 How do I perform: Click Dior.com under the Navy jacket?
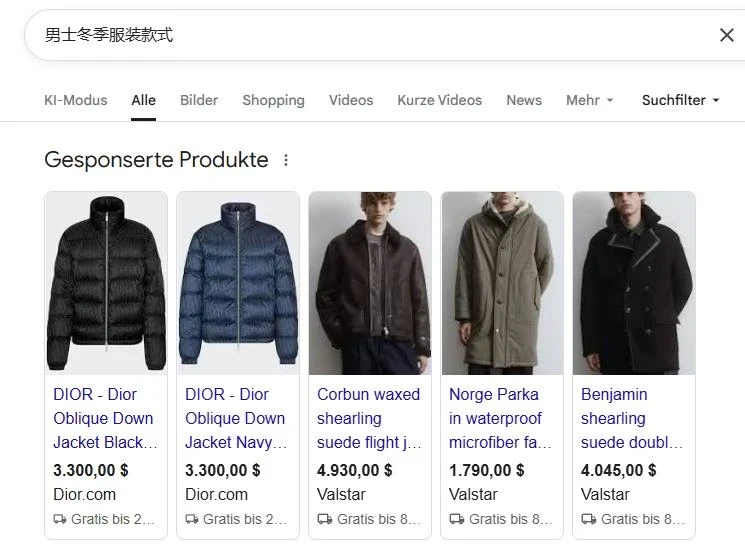[x=216, y=494]
